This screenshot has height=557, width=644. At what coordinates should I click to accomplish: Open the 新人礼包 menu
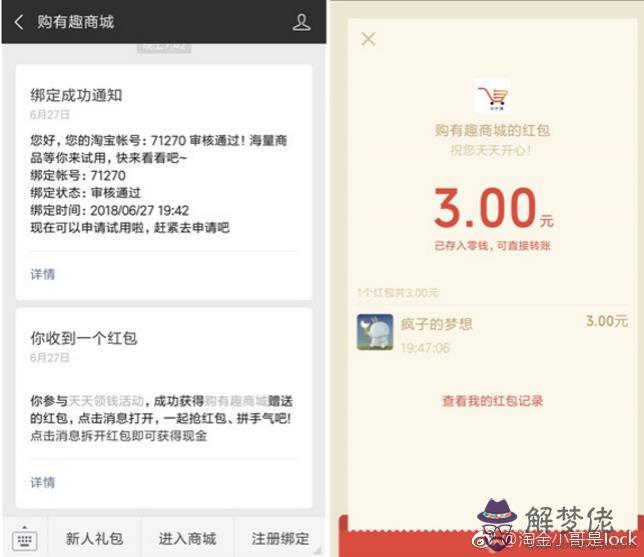coord(94,538)
